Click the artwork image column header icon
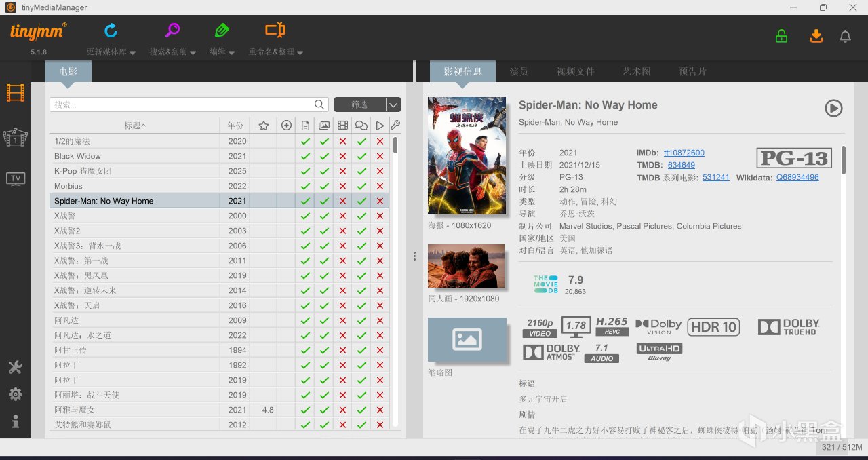Viewport: 868px width, 460px height. click(x=324, y=126)
